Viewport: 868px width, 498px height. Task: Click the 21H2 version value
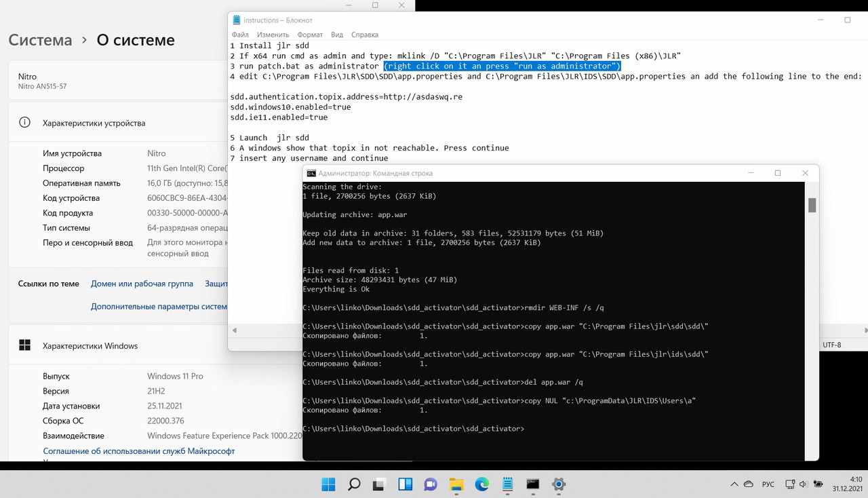pos(157,391)
